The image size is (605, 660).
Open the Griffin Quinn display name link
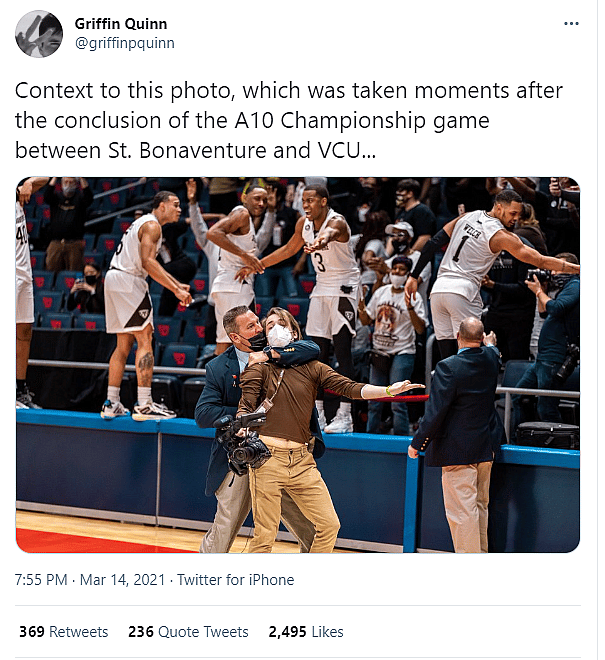(121, 23)
